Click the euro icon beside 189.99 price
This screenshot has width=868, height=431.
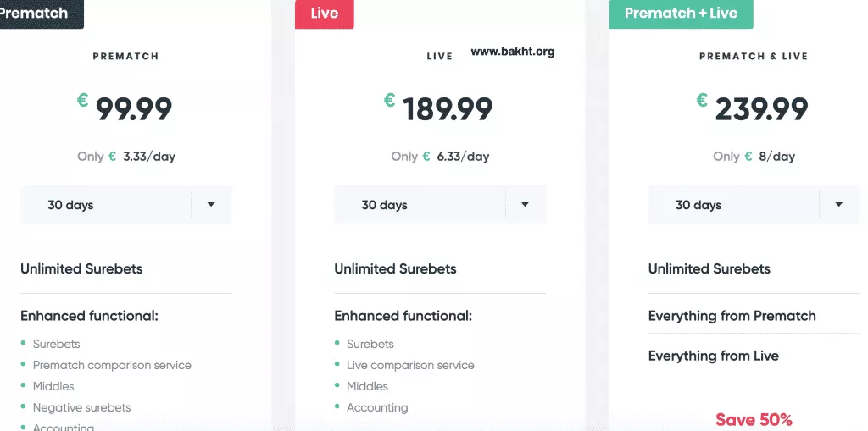[389, 101]
